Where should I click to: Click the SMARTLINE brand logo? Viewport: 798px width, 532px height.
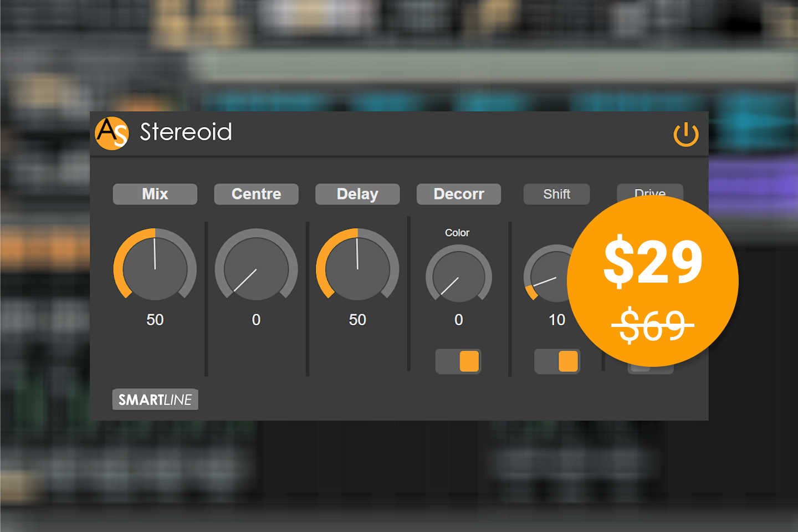click(155, 399)
